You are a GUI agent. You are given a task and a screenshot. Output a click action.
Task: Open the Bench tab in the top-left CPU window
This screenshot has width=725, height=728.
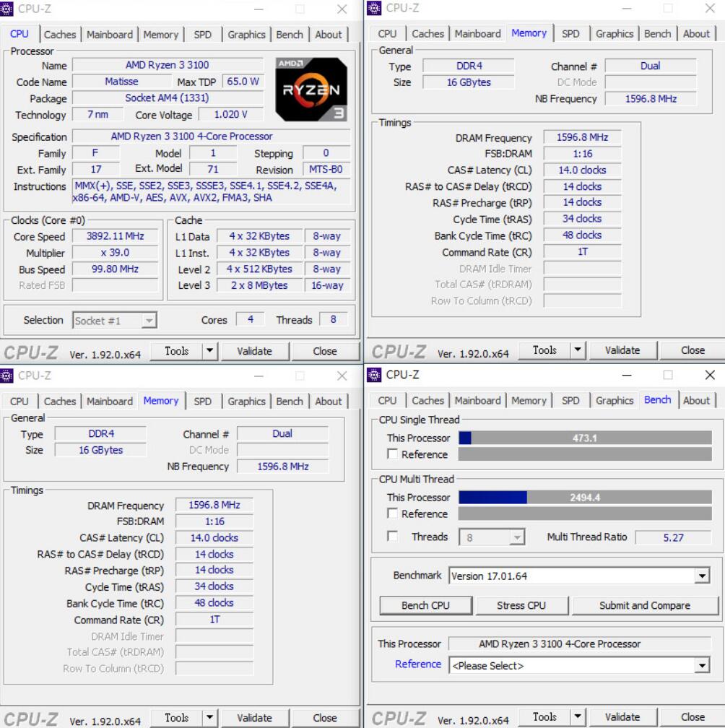click(290, 35)
